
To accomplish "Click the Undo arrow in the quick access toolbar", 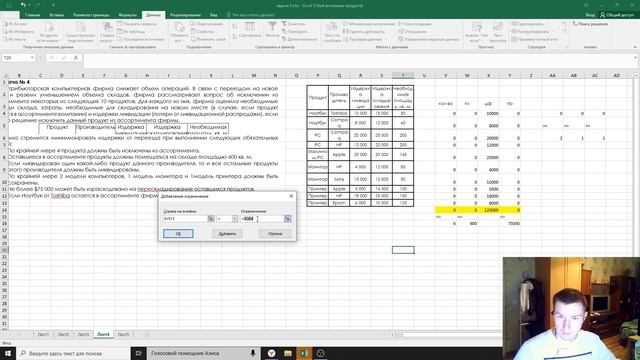I will [x=23, y=5].
